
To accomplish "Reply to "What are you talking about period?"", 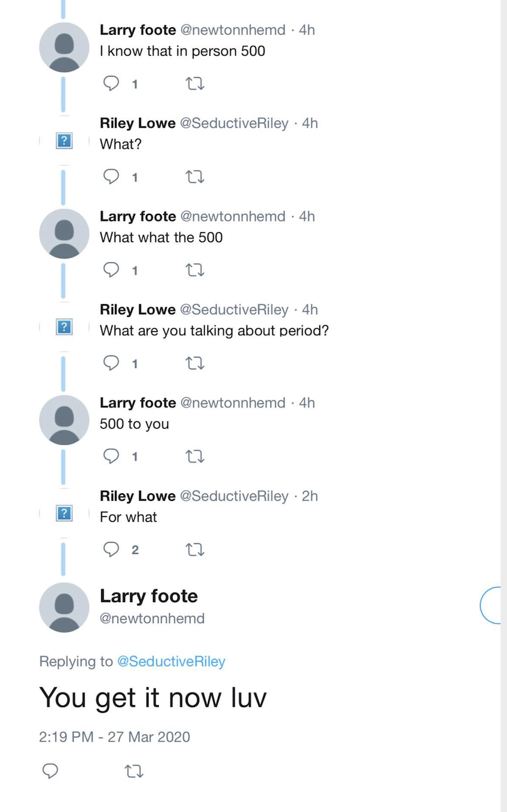I will coord(111,364).
